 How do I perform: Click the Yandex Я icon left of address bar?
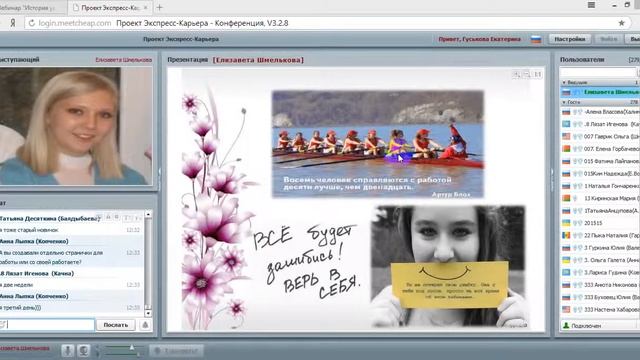[13, 23]
